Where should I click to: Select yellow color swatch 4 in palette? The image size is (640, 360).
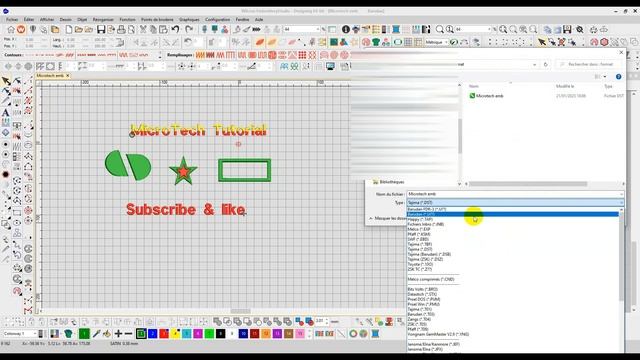click(x=175, y=333)
